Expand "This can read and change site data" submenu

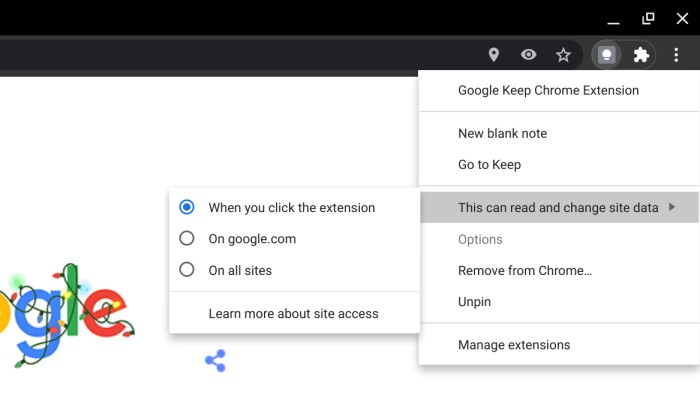click(559, 207)
